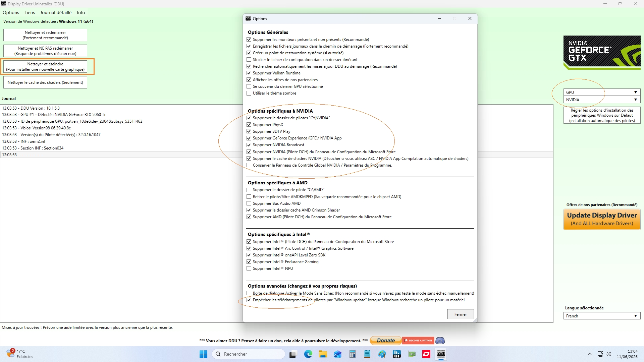The height and width of the screenshot is (362, 644).
Task: Enable Stocker le fichier de configuration checkbox
Action: (x=249, y=60)
